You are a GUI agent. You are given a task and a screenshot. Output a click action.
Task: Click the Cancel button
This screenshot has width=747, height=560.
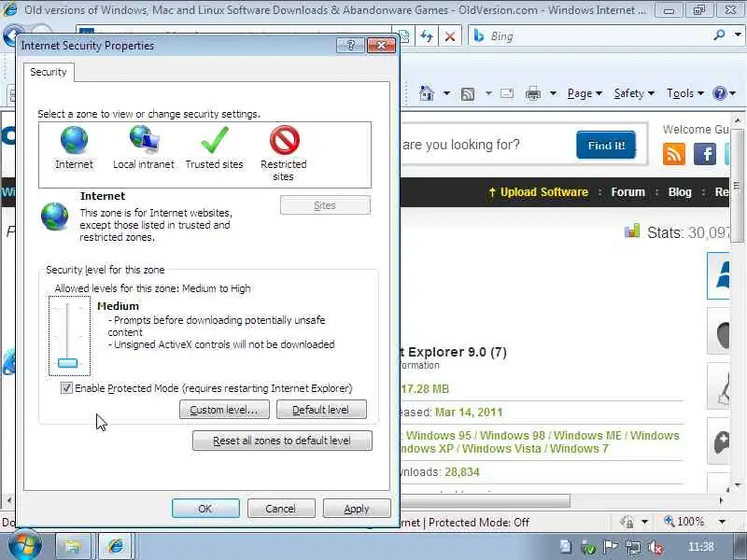(x=281, y=509)
